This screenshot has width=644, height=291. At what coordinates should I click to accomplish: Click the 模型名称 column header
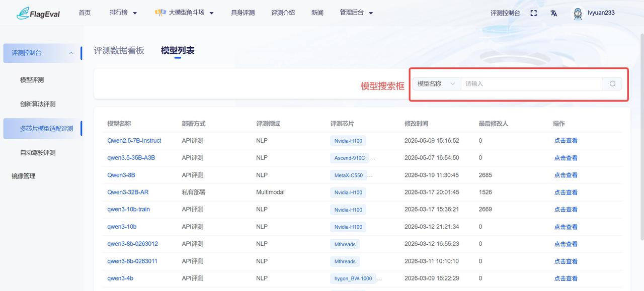click(x=119, y=124)
